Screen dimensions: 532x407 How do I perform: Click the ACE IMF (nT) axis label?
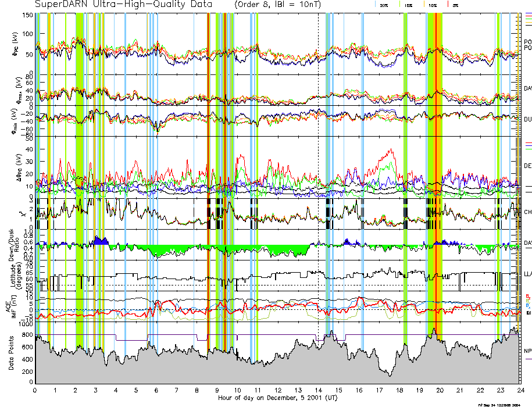(x=13, y=305)
